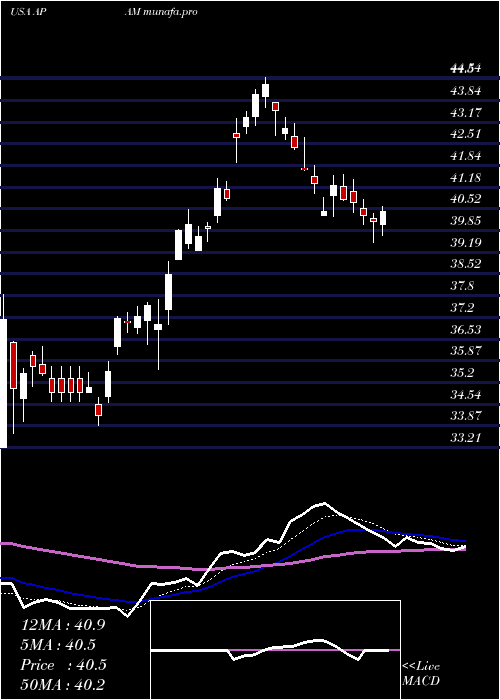
Task: Click the USA AP ticker text
Action: 28,12
